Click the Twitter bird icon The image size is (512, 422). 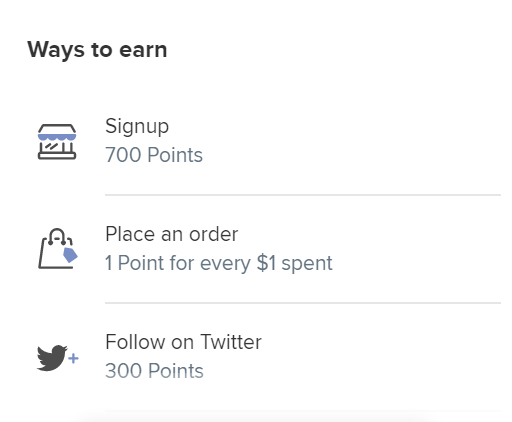(x=52, y=358)
